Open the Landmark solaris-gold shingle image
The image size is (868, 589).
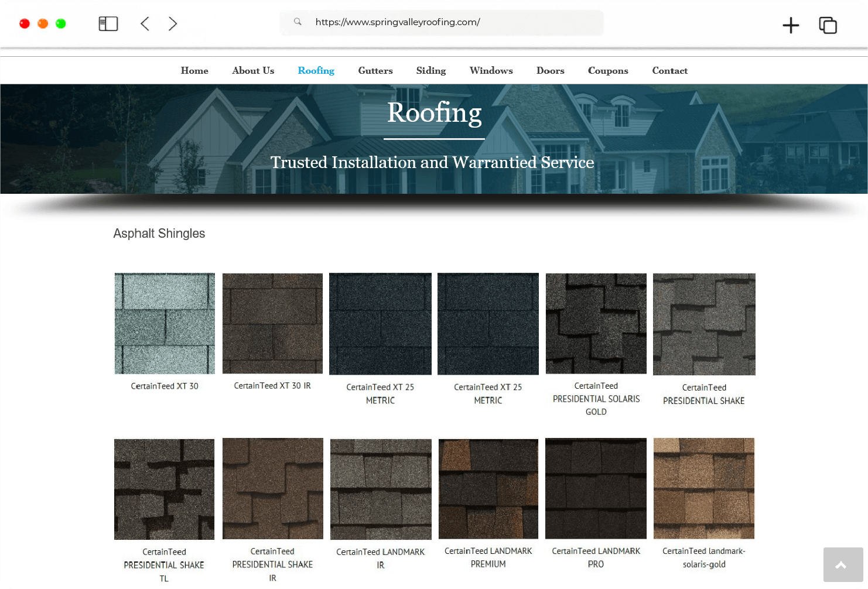point(703,489)
